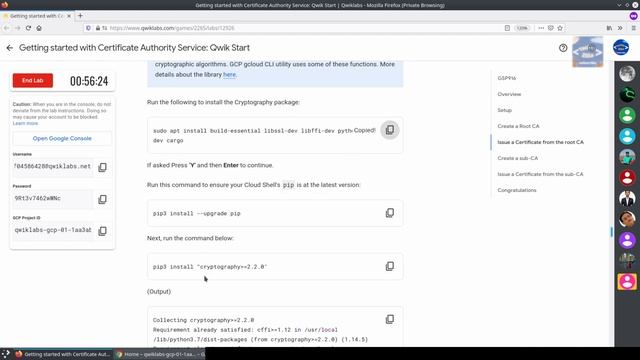Image resolution: width=640 pixels, height=360 pixels.
Task: Copy the sudo apt install command
Action: 390,130
